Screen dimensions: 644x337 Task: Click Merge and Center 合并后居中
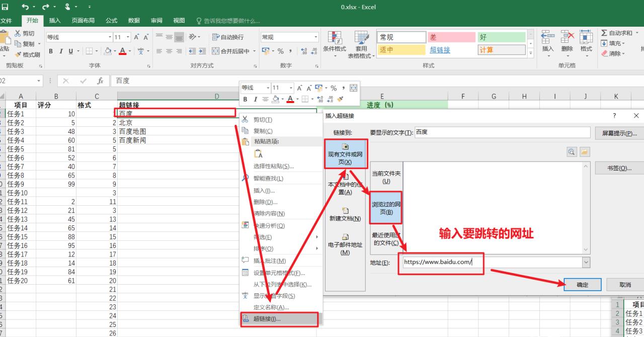point(231,51)
